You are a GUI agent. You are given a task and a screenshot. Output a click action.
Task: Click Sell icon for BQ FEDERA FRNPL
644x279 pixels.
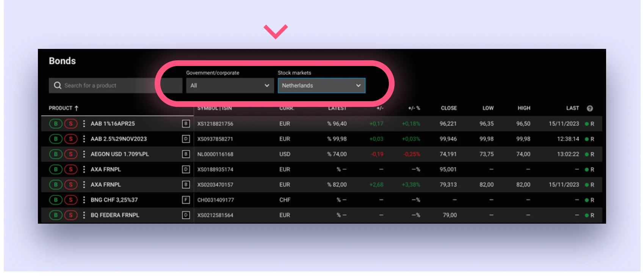pos(71,215)
